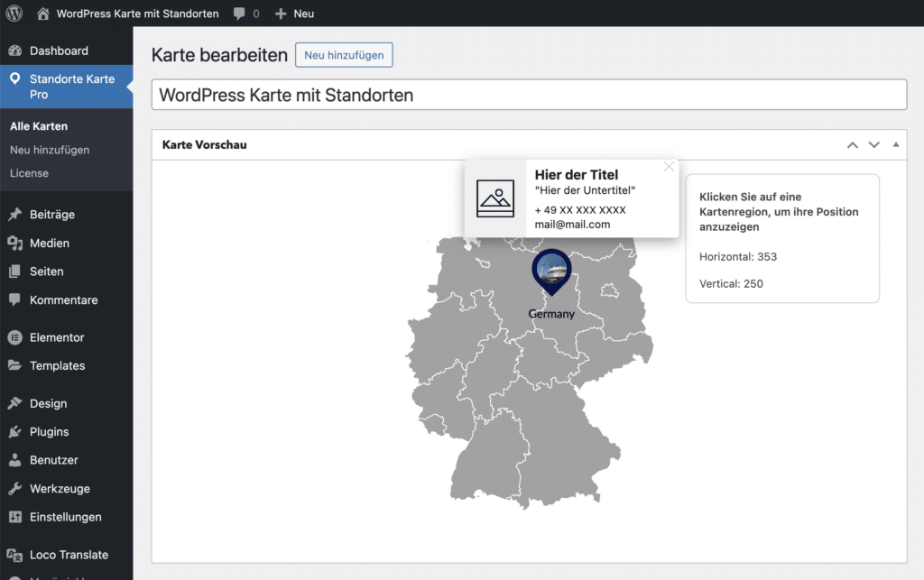Viewport: 924px width, 580px height.
Task: Click site name WordPress Karte mit Standorten link
Action: click(137, 14)
